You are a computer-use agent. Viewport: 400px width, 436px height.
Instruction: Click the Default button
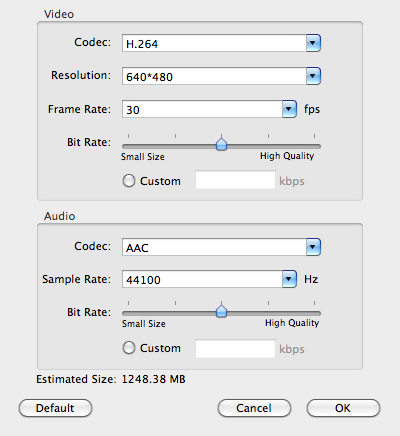click(55, 408)
